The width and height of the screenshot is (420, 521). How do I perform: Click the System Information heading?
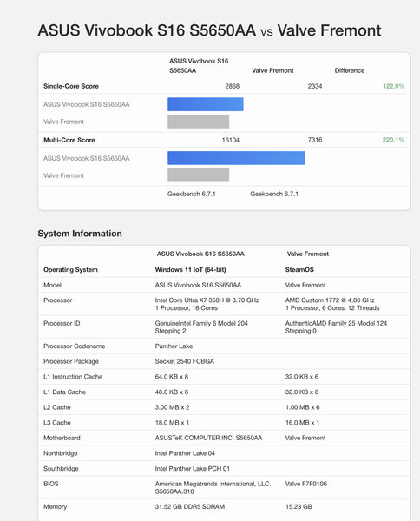80,234
